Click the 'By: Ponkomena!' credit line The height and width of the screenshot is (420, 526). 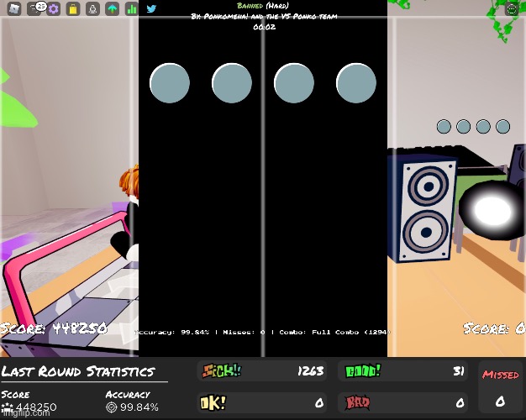click(x=264, y=16)
